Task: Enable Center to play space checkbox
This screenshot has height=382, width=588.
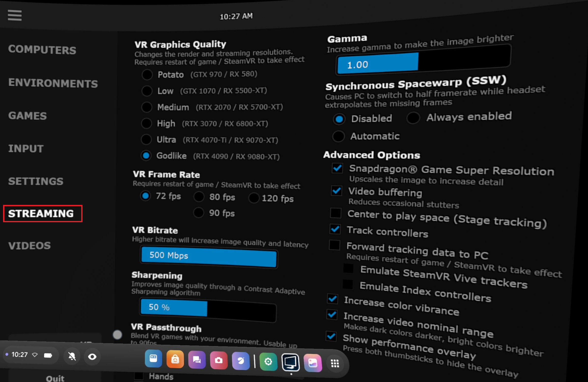Action: [x=336, y=213]
